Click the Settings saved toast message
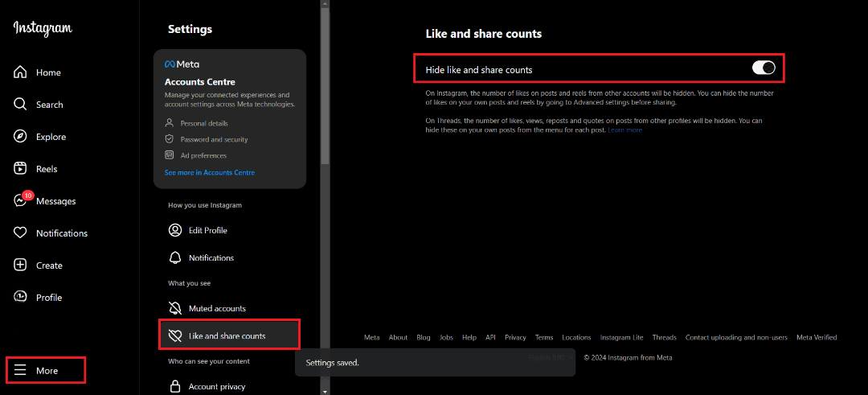This screenshot has height=395, width=868. (x=435, y=363)
